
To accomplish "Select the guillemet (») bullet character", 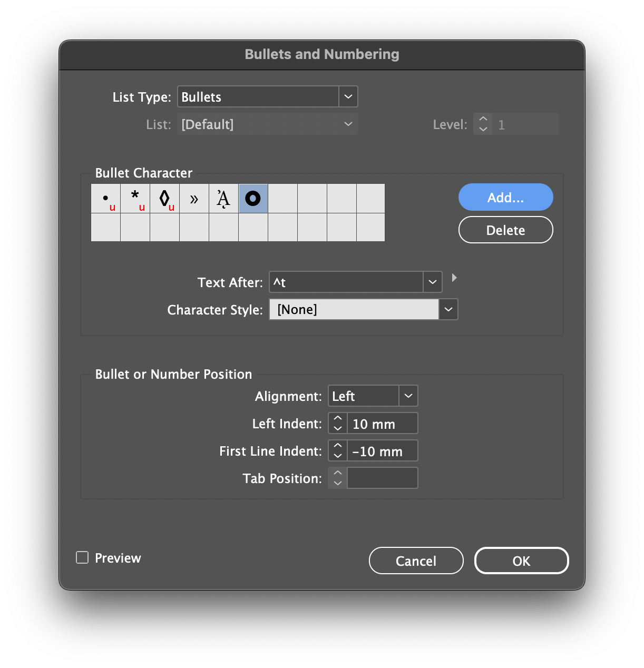I will (194, 199).
